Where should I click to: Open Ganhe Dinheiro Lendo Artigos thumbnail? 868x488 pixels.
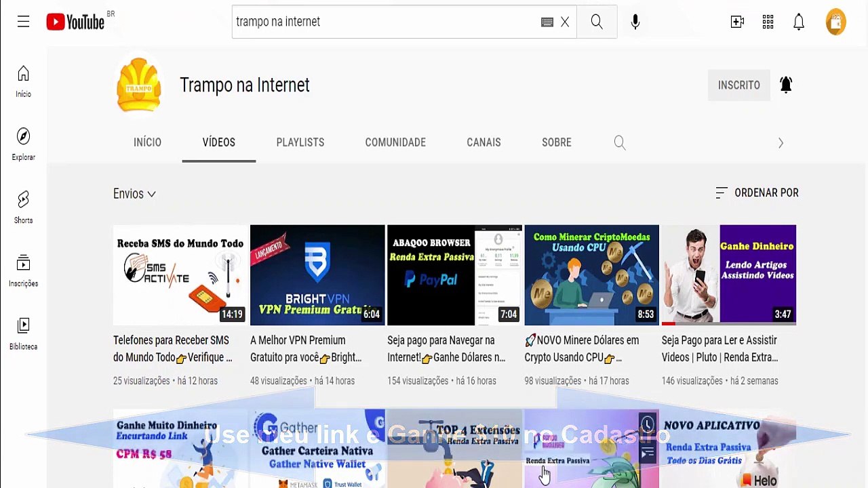coord(729,275)
